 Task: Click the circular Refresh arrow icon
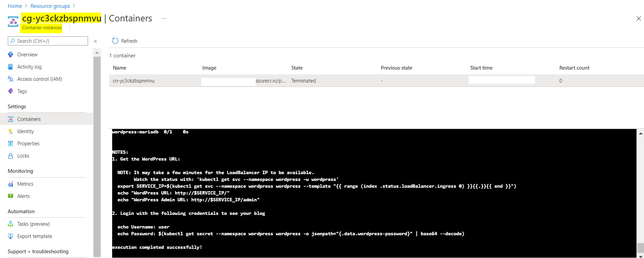[115, 41]
